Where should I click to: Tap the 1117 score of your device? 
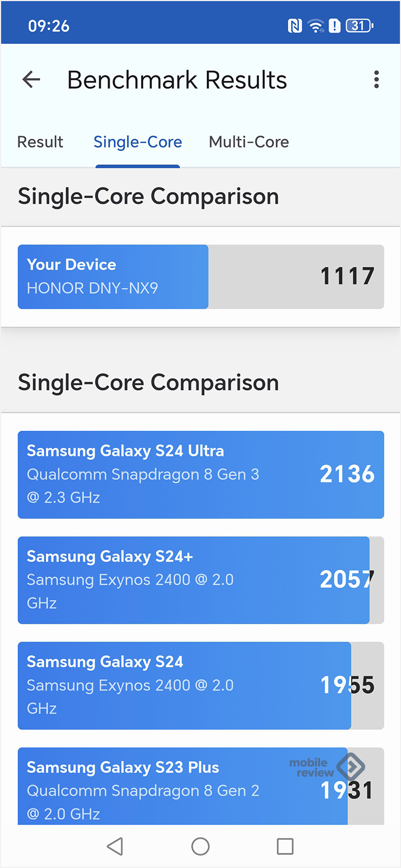point(347,276)
